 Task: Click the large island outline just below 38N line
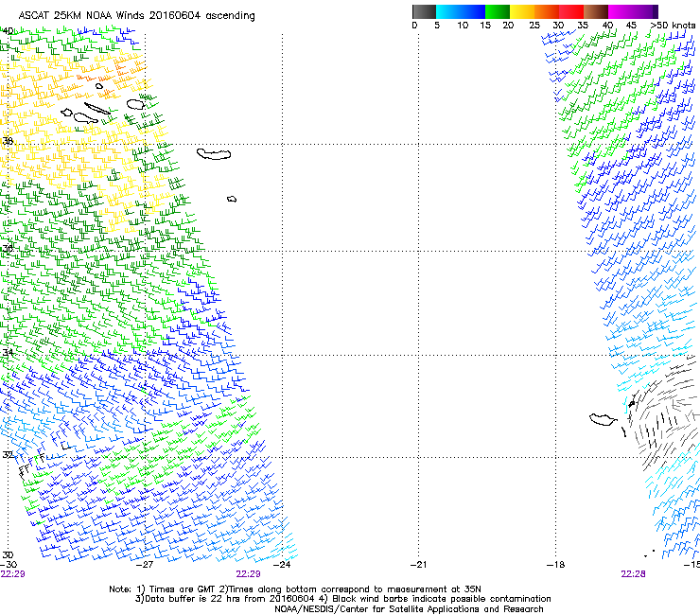point(214,154)
